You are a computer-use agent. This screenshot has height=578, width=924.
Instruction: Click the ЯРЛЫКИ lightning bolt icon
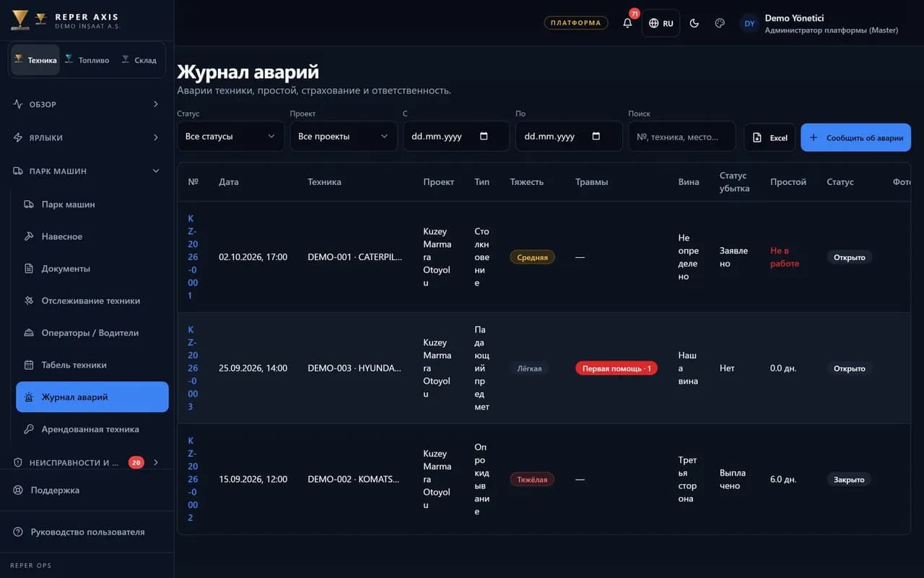coord(18,137)
